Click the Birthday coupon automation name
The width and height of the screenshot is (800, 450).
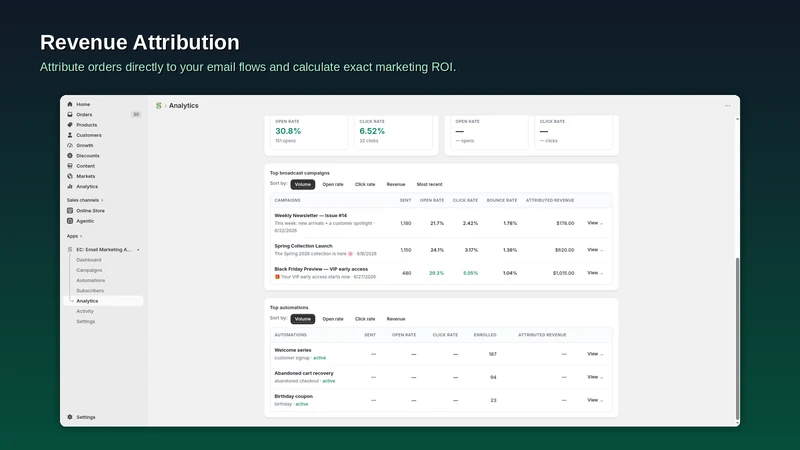(x=293, y=396)
